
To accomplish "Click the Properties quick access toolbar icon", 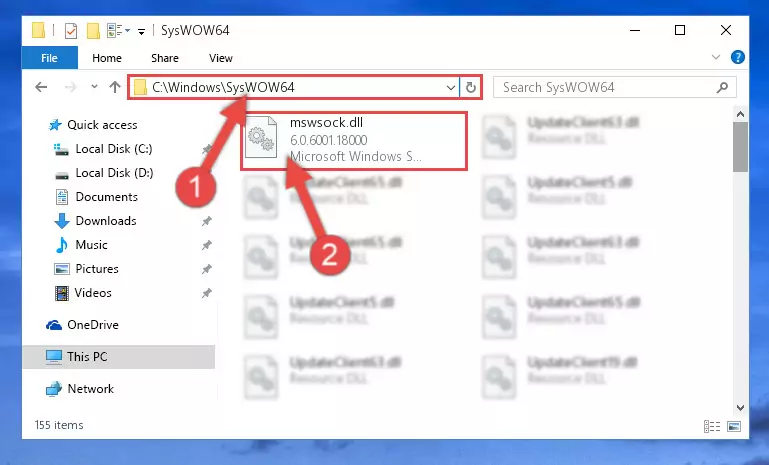I will (x=71, y=31).
